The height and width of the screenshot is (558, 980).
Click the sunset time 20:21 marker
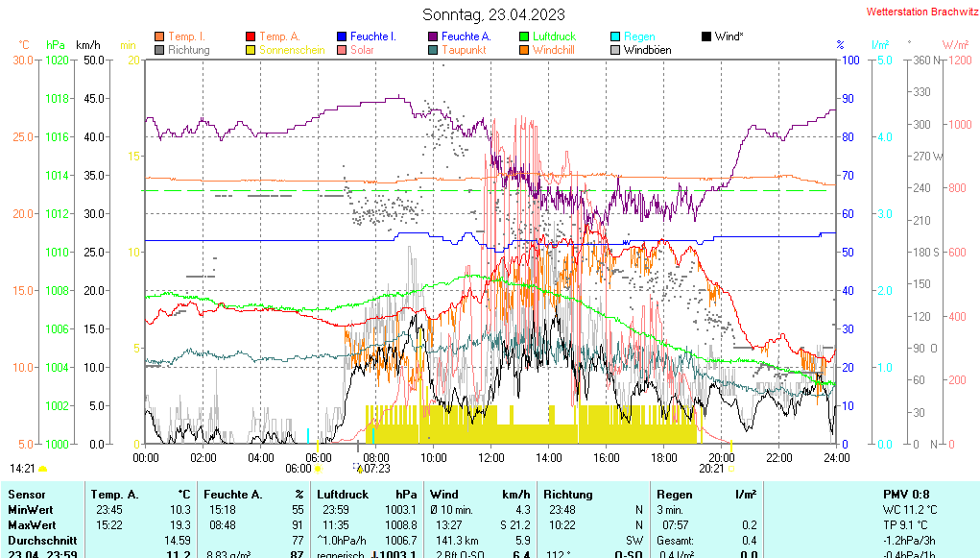coord(711,469)
